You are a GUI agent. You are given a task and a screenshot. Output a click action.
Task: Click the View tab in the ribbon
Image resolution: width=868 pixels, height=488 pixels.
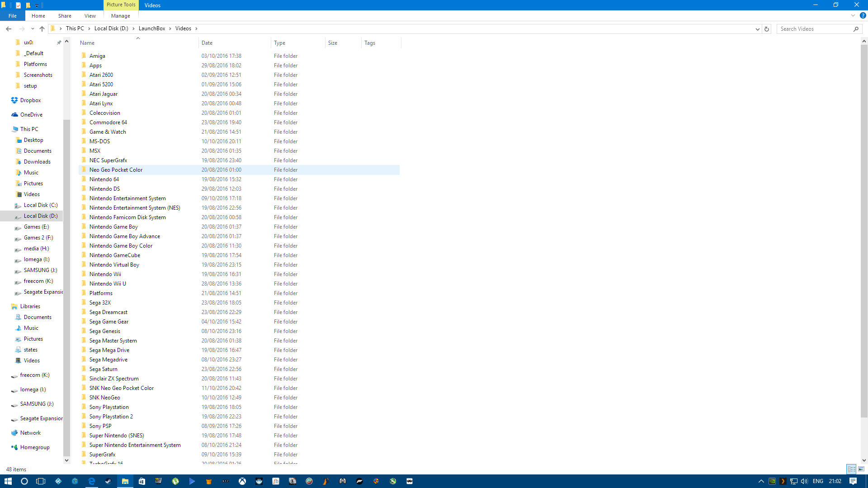pyautogui.click(x=90, y=15)
